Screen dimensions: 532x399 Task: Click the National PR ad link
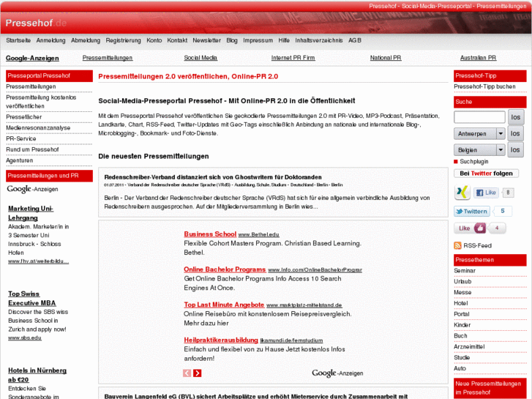[386, 58]
